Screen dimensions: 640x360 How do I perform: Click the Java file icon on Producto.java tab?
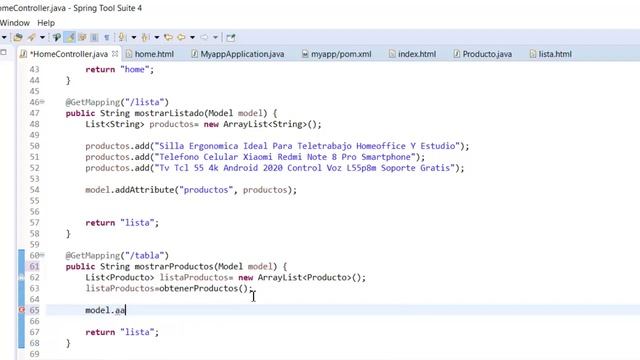pos(457,54)
